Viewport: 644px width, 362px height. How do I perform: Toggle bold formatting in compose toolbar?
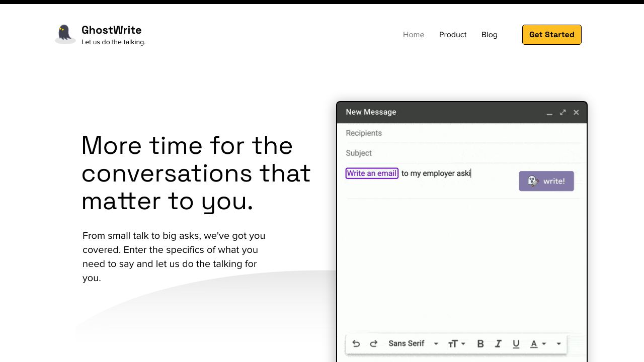click(480, 344)
